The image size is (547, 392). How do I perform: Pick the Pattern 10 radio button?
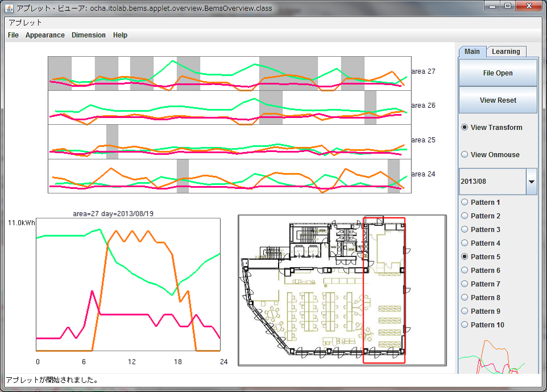tap(465, 325)
